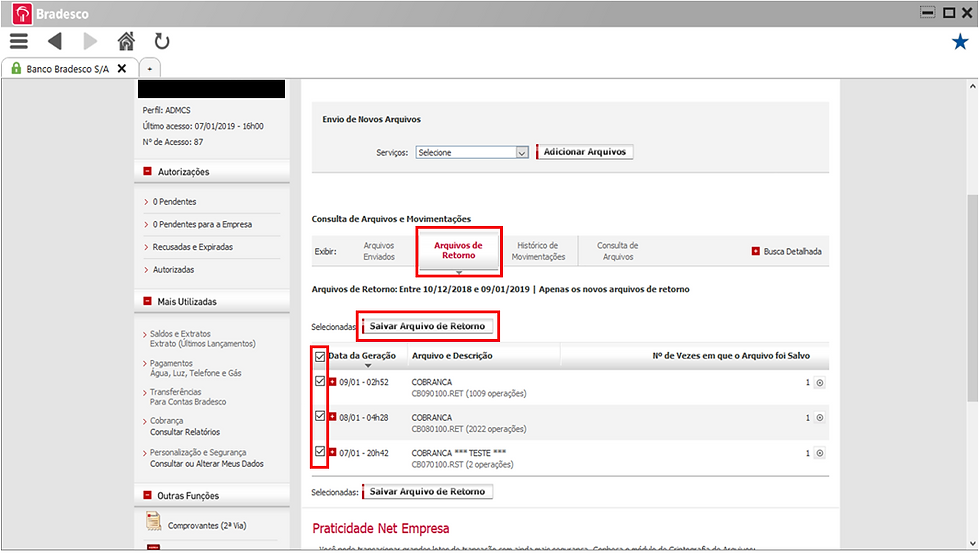Open Cobrança Consultar Relatórios link
980x553 pixels.
(185, 426)
